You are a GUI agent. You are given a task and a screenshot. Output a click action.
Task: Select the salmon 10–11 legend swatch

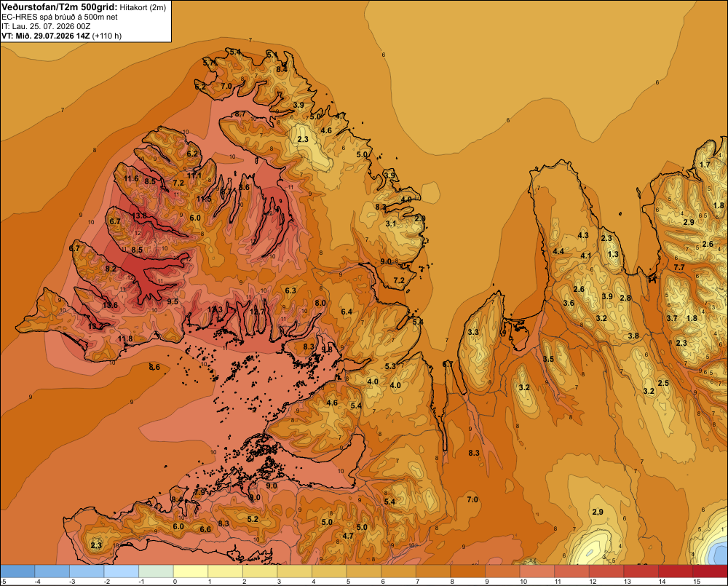[x=537, y=571]
